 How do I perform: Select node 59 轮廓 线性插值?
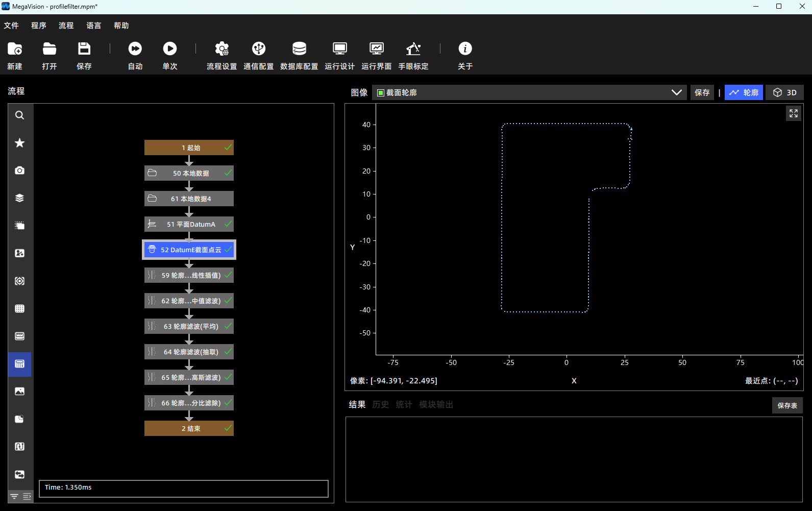click(x=189, y=275)
